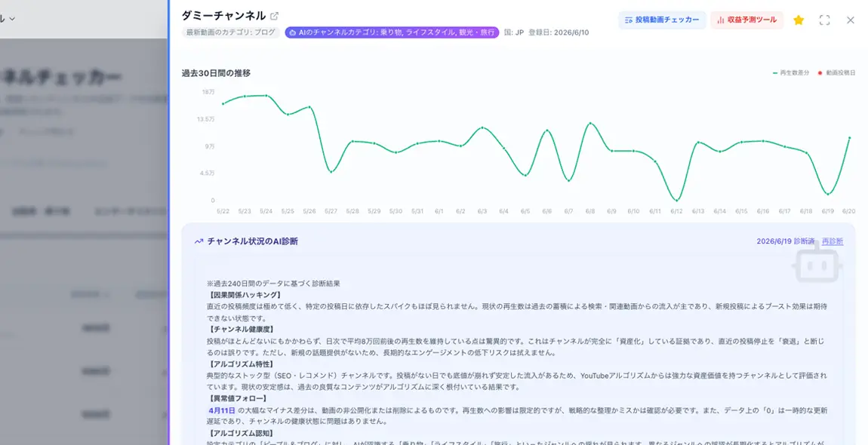Toggle 再生数差分 legend entry
Viewport: 868px width, 445px height.
click(790, 73)
